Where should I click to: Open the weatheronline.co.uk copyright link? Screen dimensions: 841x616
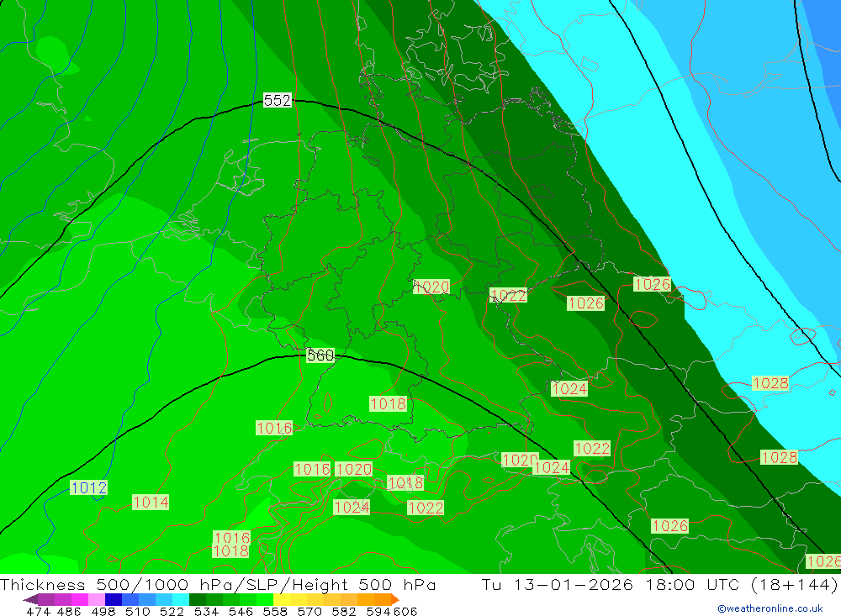click(770, 608)
